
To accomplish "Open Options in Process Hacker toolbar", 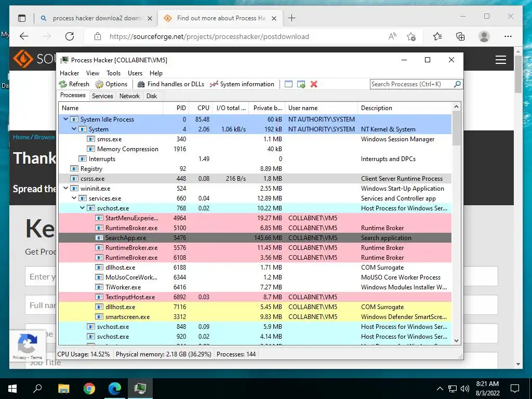I will coord(111,84).
